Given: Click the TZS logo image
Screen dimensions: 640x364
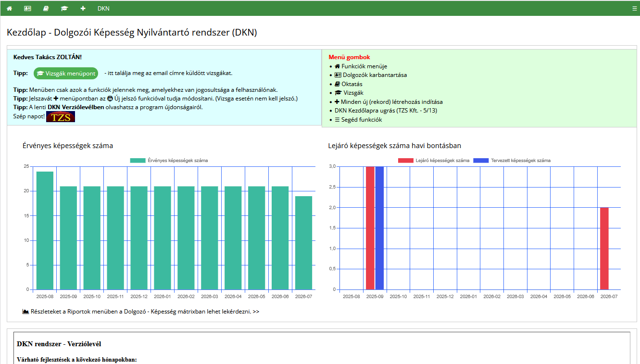Looking at the screenshot, I should pyautogui.click(x=61, y=117).
